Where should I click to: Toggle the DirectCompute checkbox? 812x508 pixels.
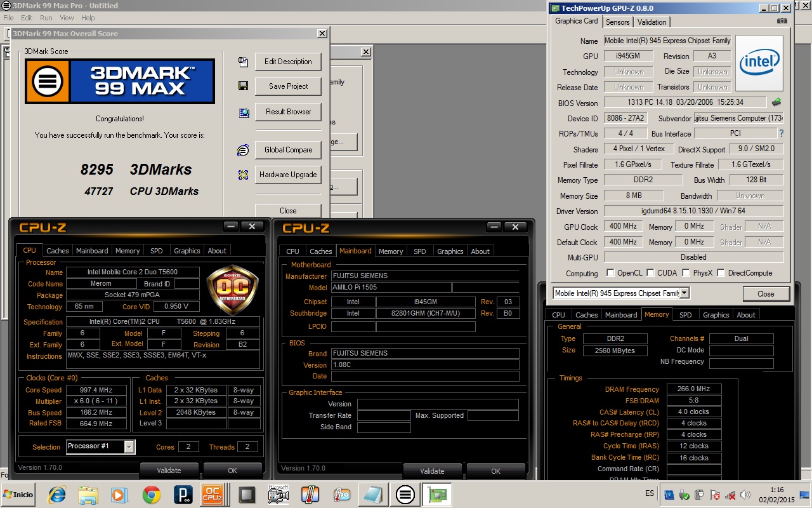click(721, 273)
